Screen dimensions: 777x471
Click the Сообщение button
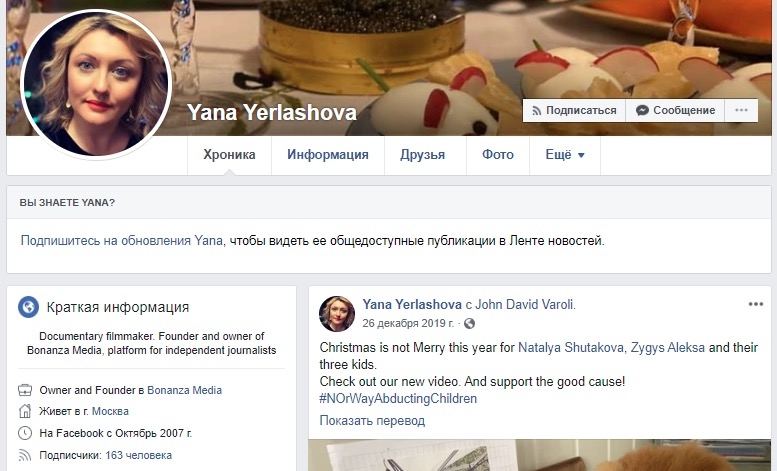tap(675, 110)
